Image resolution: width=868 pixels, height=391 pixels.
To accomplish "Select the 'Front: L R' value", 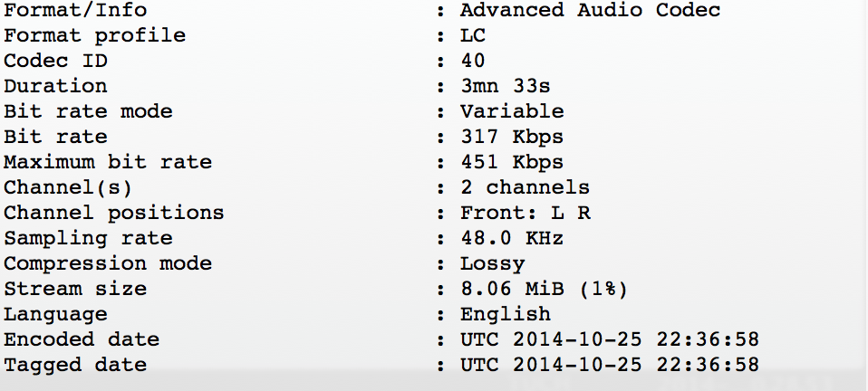I will [x=525, y=213].
